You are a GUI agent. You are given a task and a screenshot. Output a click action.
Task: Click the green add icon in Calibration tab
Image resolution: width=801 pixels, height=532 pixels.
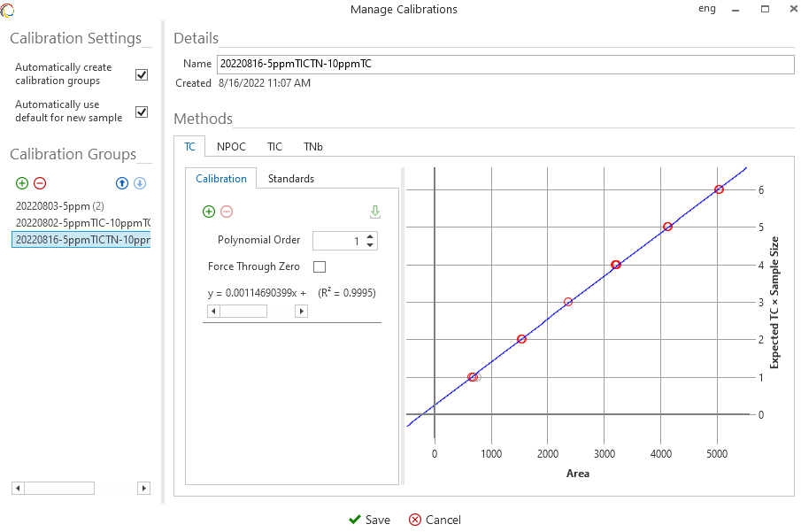tap(209, 212)
